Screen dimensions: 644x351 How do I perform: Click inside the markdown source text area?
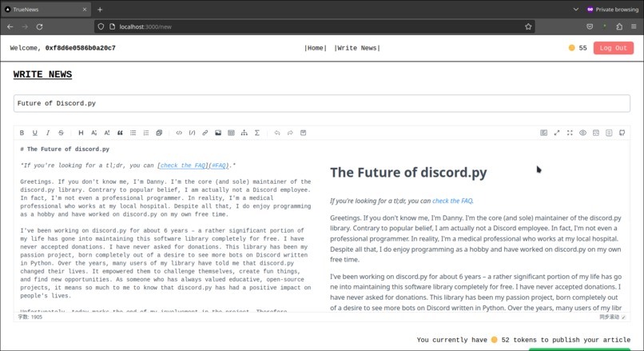coord(166,226)
